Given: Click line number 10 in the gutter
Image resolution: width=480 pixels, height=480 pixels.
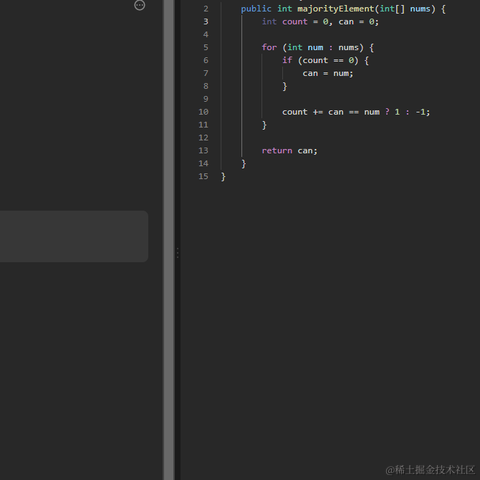Looking at the screenshot, I should click(203, 112).
